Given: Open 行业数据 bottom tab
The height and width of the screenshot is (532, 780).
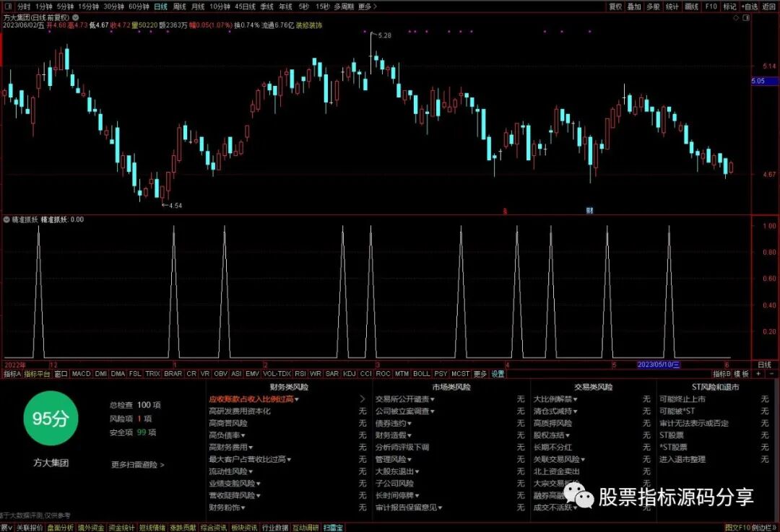Looking at the screenshot, I should [x=275, y=528].
